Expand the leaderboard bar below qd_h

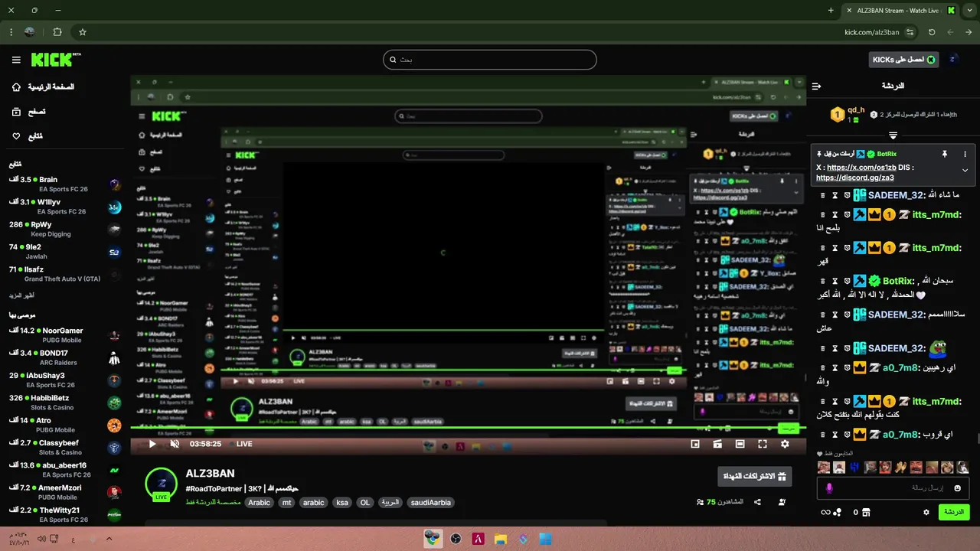(893, 135)
